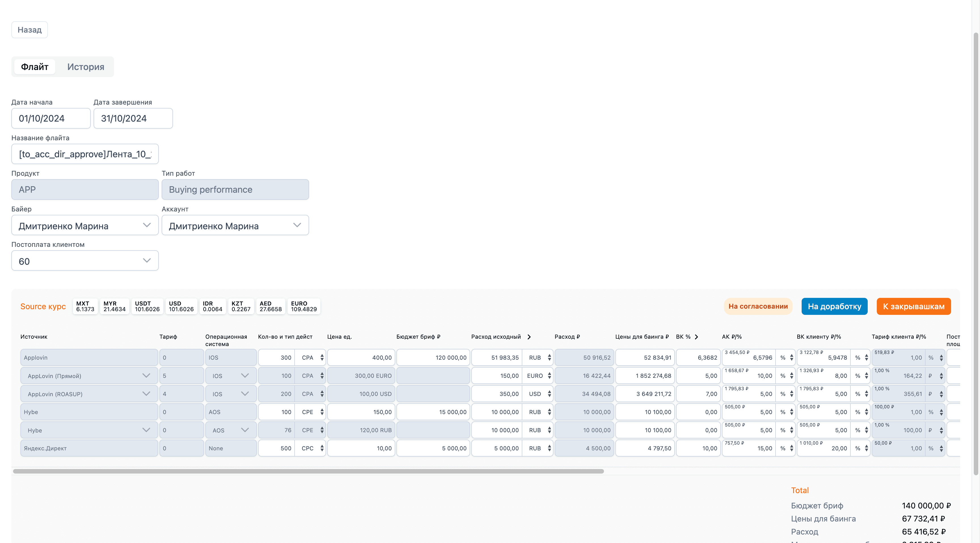Toggle Тариф клиента unit in Applovin row
Viewport: 980px width, 543px height.
pyautogui.click(x=935, y=357)
